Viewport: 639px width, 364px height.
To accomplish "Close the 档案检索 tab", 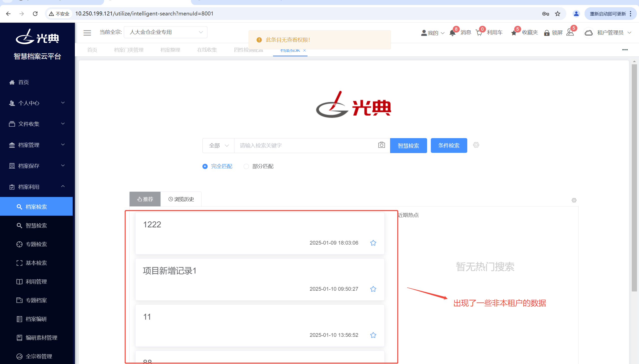I will [x=305, y=50].
